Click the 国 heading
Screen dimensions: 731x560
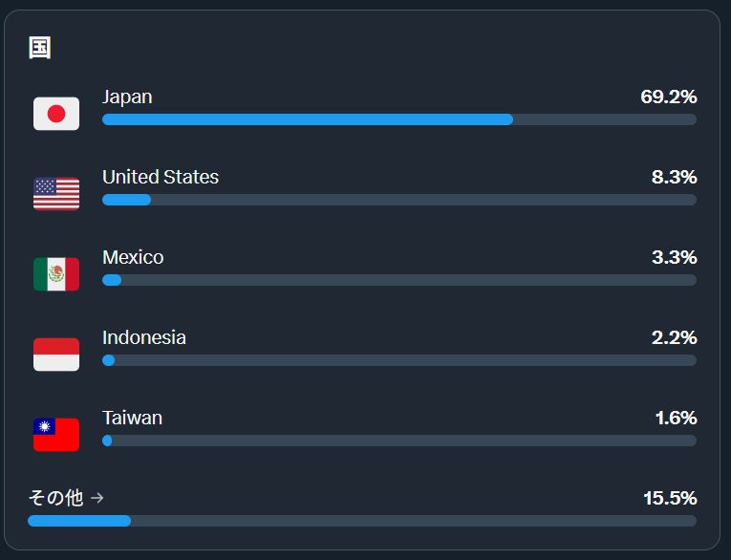pyautogui.click(x=40, y=48)
